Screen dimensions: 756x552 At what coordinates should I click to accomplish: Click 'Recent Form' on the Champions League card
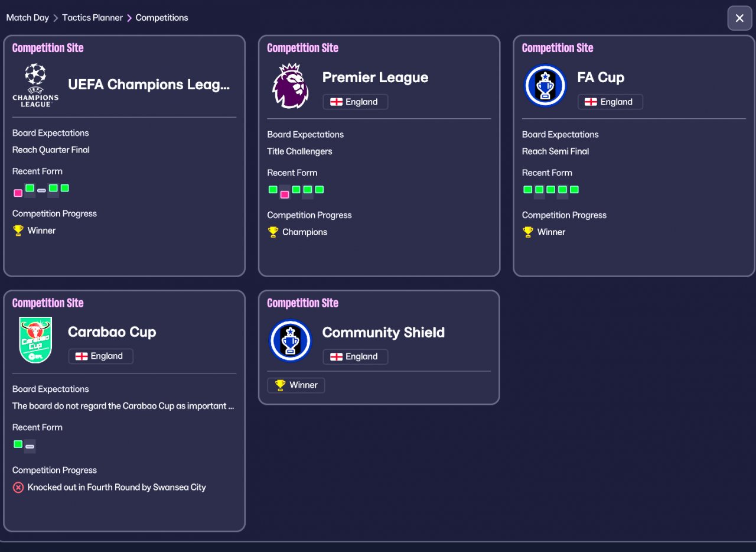pos(37,171)
